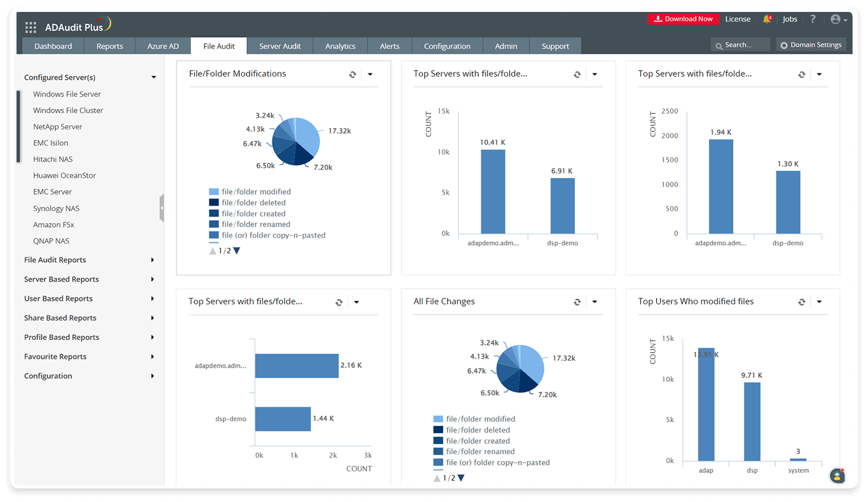Click the Search input field
The height and width of the screenshot is (502, 868).
(740, 45)
